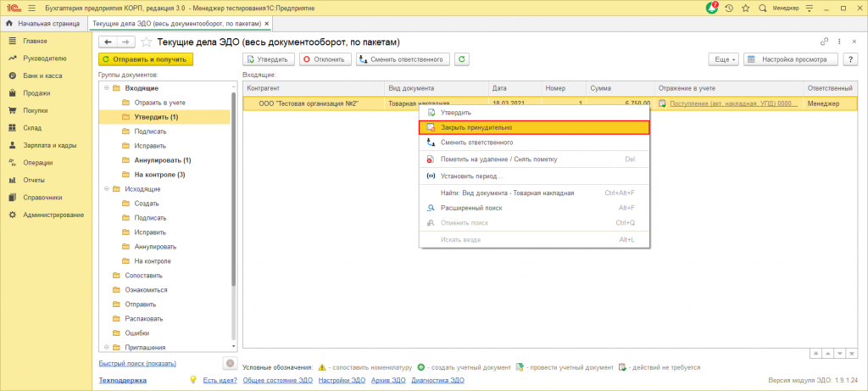Screen dimensions: 868x391
Task: Open the help question mark button
Action: click(x=851, y=59)
